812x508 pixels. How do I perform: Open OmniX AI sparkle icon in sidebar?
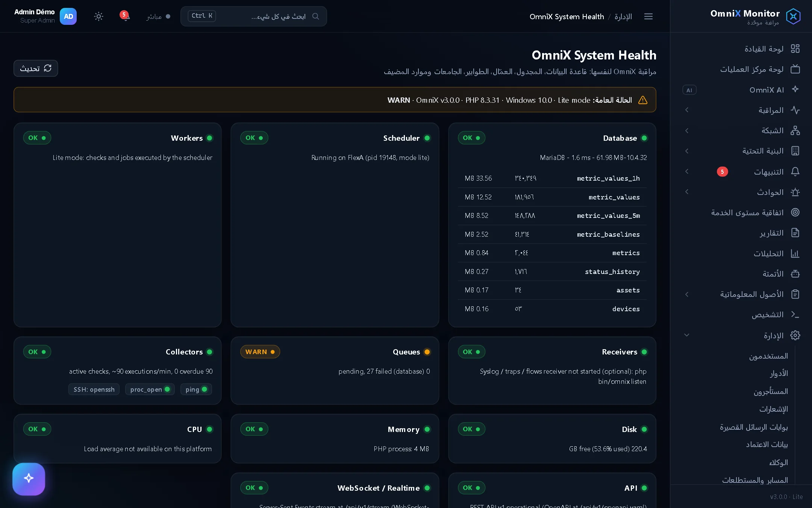(x=795, y=90)
